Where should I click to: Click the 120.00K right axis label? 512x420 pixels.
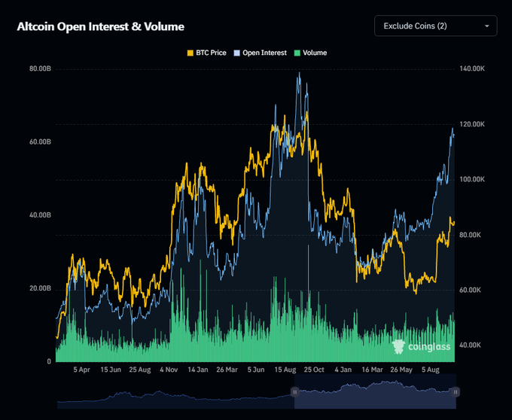tap(472, 124)
